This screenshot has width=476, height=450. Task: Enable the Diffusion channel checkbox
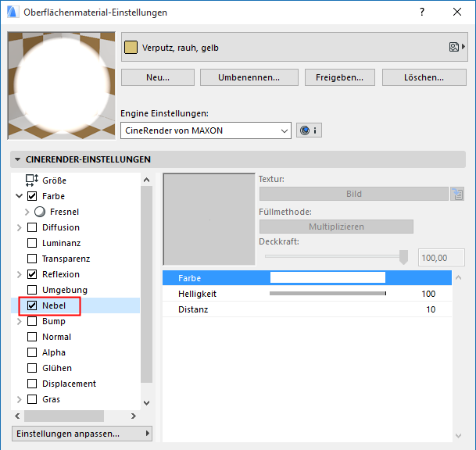pyautogui.click(x=32, y=227)
